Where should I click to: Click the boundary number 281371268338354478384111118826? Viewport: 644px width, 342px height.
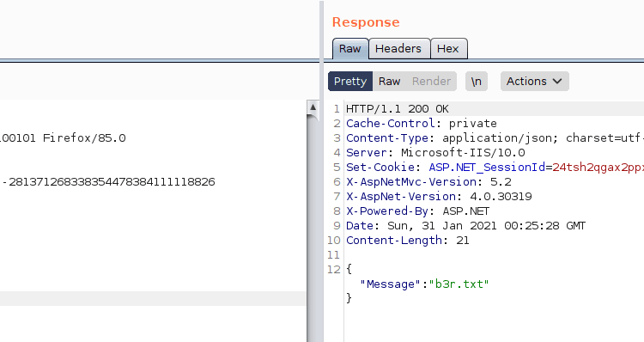[x=112, y=181]
